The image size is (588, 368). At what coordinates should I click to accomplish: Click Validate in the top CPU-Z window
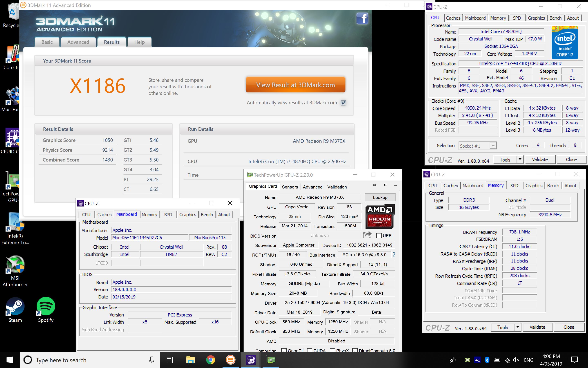click(540, 159)
